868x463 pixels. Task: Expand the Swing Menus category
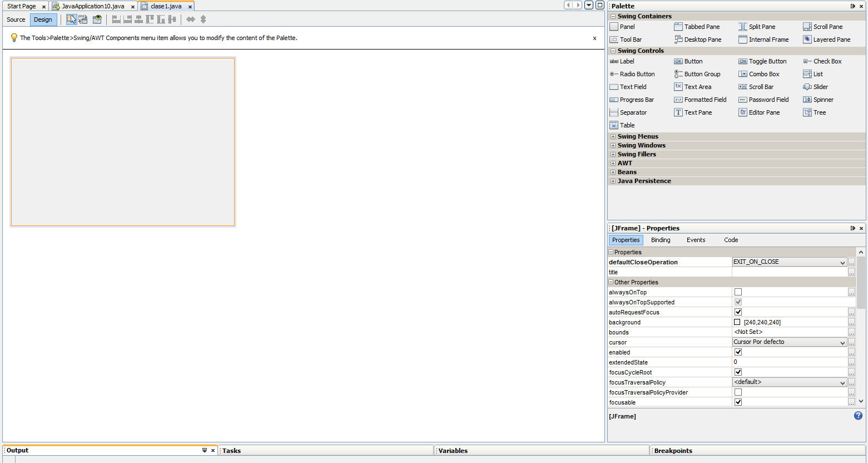(x=613, y=136)
